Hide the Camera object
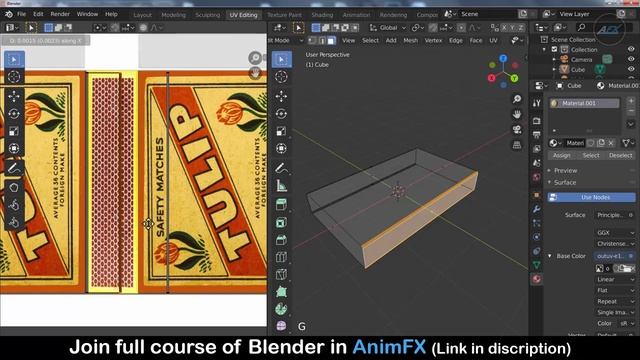The width and height of the screenshot is (640, 360). click(631, 59)
